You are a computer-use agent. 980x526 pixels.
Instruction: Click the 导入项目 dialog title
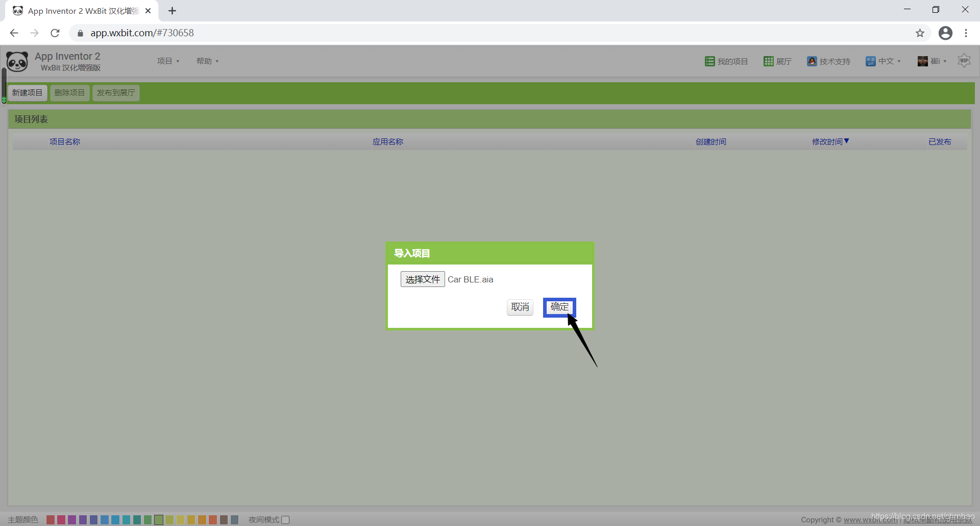click(x=412, y=253)
